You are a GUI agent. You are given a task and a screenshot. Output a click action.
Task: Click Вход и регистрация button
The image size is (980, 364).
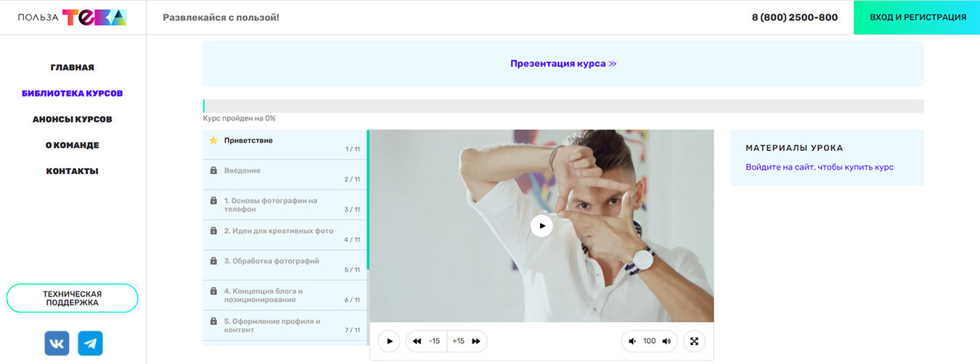[917, 17]
